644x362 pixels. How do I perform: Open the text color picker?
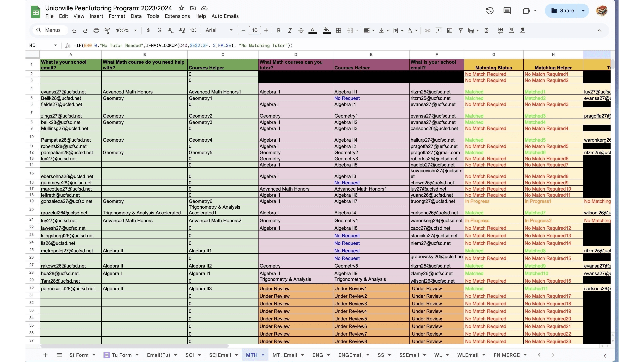point(312,30)
